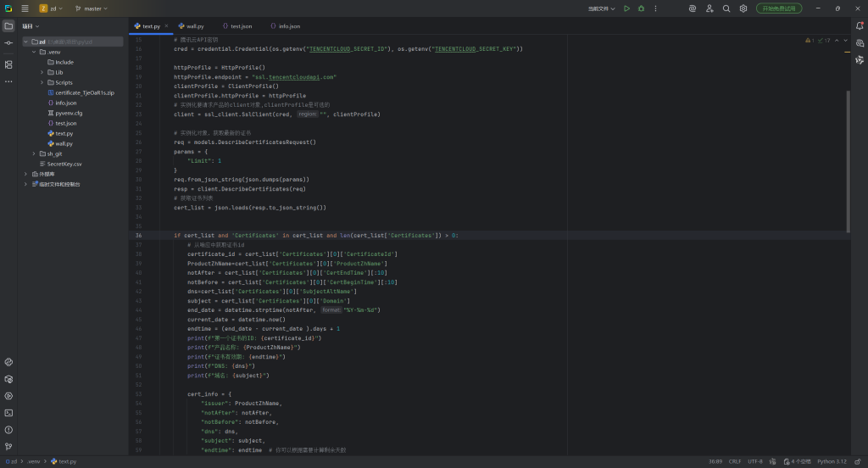
Task: Open the Structure tool window icon
Action: 8,64
